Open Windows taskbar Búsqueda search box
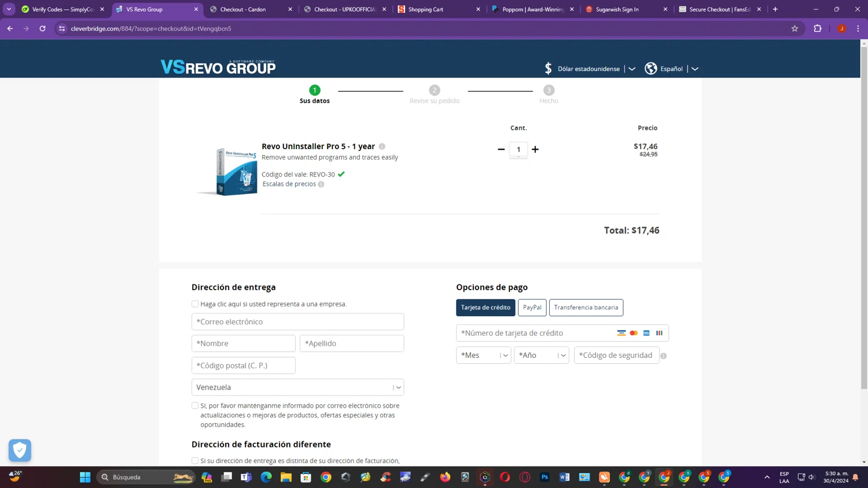868x488 pixels. [x=146, y=477]
